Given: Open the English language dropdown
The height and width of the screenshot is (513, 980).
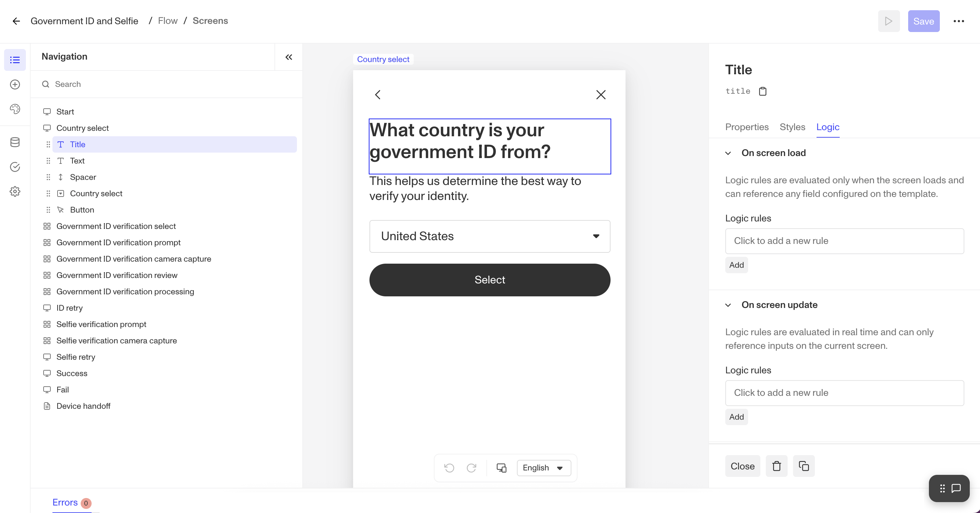Looking at the screenshot, I should tap(544, 468).
